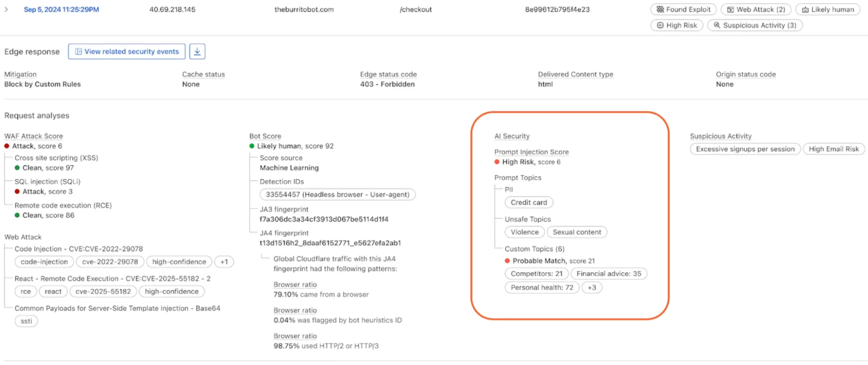Click the High Risk robot icon
This screenshot has height=365, width=868.
[x=661, y=25]
